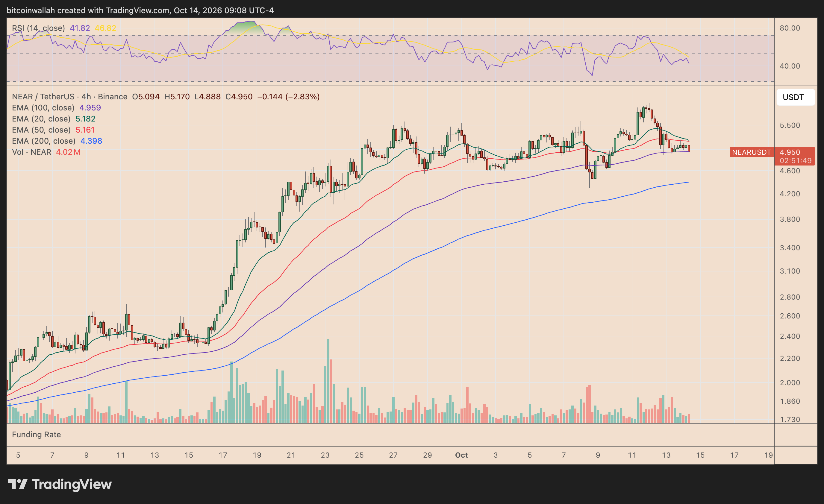The width and height of the screenshot is (824, 504).
Task: Click the NEARUSDT price label tag
Action: 751,152
